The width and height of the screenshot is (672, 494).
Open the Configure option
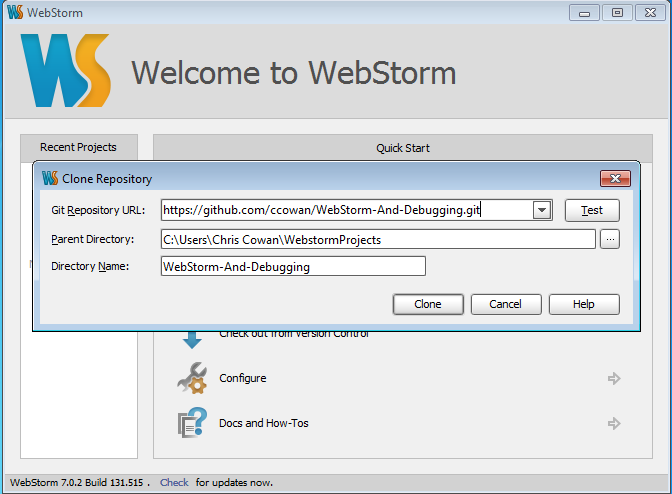243,378
